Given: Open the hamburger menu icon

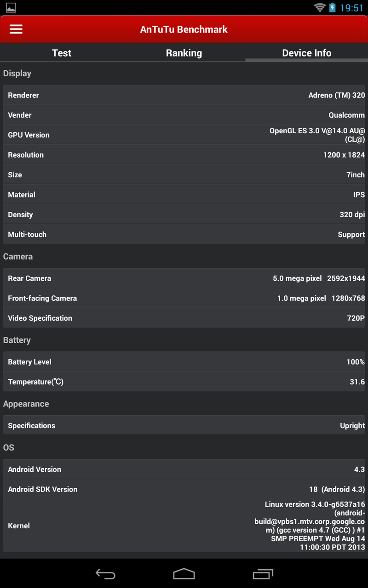Looking at the screenshot, I should [16, 29].
